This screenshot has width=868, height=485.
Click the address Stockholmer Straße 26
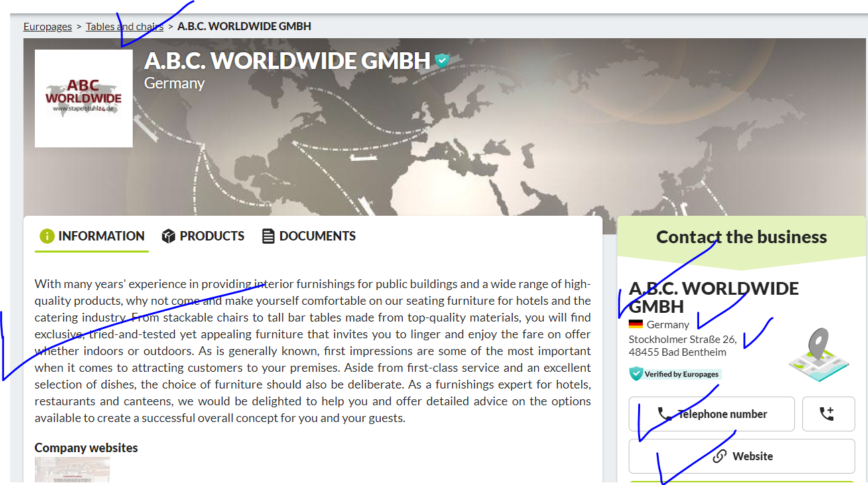click(x=682, y=339)
